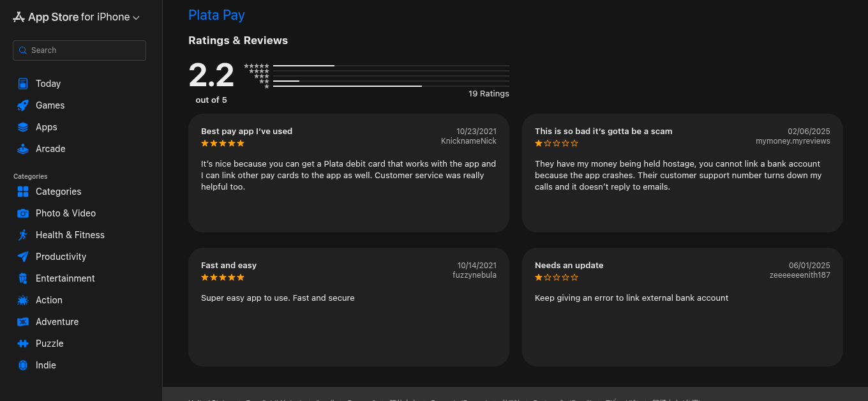The width and height of the screenshot is (868, 401).
Task: Click the 2.2 average rating number
Action: 211,76
